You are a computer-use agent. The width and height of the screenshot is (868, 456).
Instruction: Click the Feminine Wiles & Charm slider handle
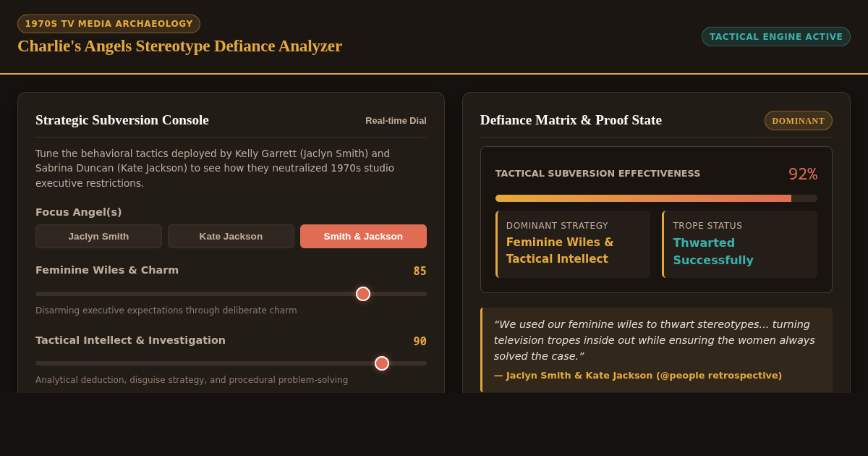(363, 294)
